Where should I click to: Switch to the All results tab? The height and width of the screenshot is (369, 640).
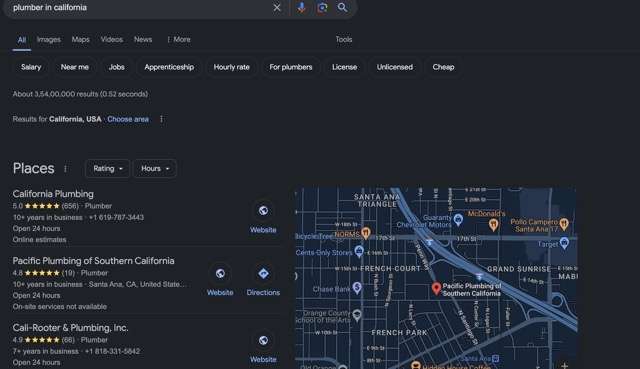[22, 40]
